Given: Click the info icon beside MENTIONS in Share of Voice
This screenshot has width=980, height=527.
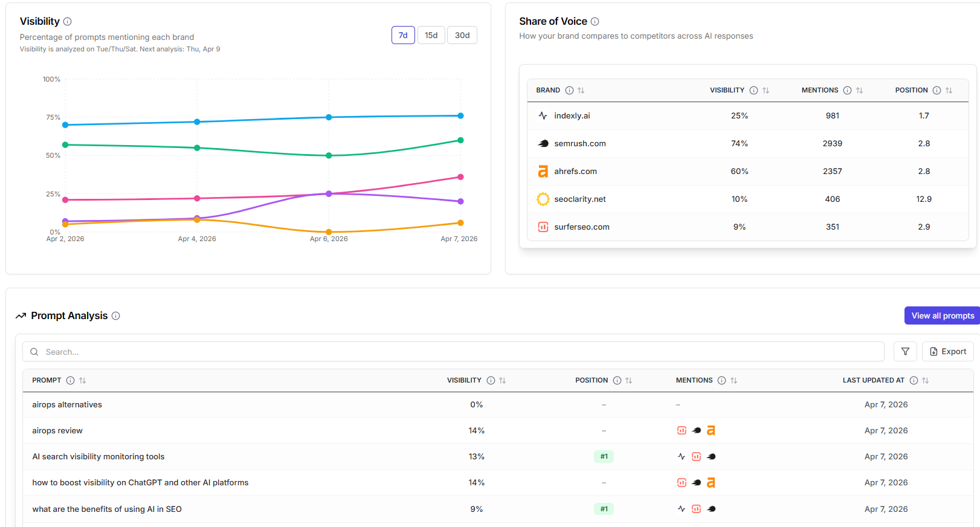Looking at the screenshot, I should tap(847, 91).
